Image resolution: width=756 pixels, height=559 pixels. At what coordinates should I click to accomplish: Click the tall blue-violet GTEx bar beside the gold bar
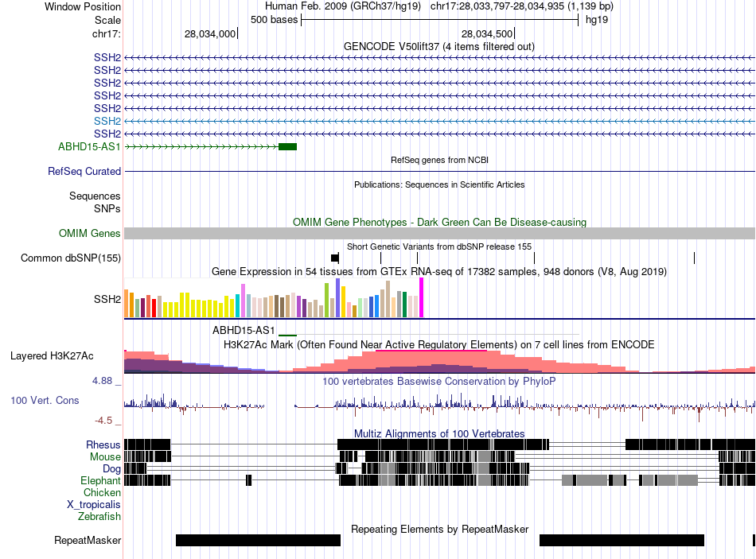pos(338,297)
